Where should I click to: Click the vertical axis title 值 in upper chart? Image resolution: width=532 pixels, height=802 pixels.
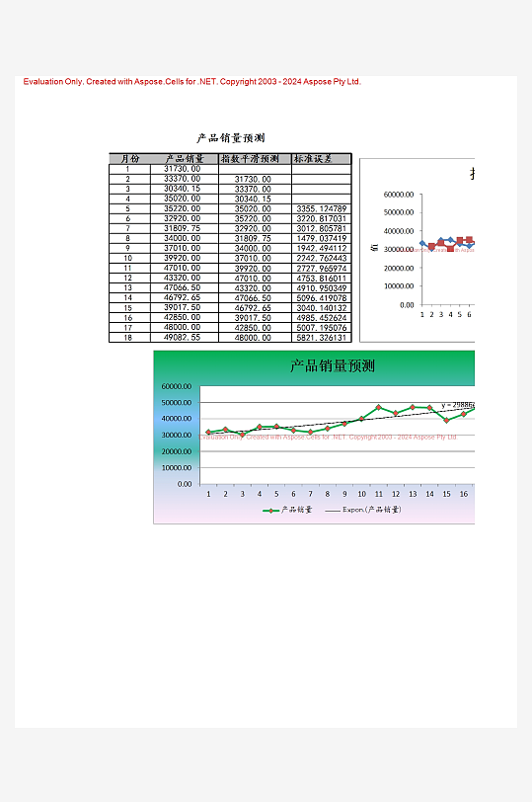pos(374,248)
